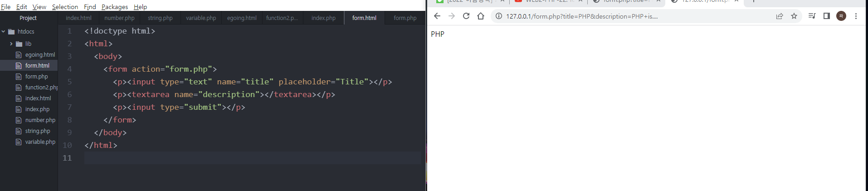The height and width of the screenshot is (191, 868).
Task: Place cursor on the doctype html line
Action: [x=120, y=31]
